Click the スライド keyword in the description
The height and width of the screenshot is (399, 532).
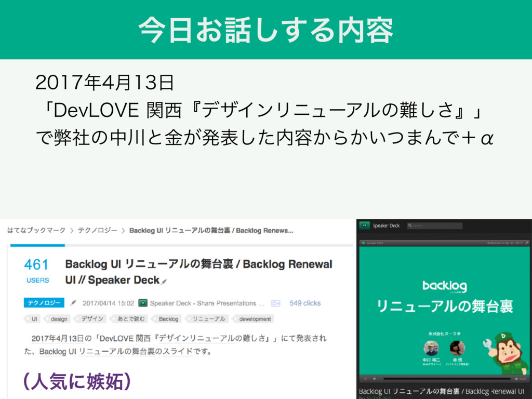click(178, 352)
